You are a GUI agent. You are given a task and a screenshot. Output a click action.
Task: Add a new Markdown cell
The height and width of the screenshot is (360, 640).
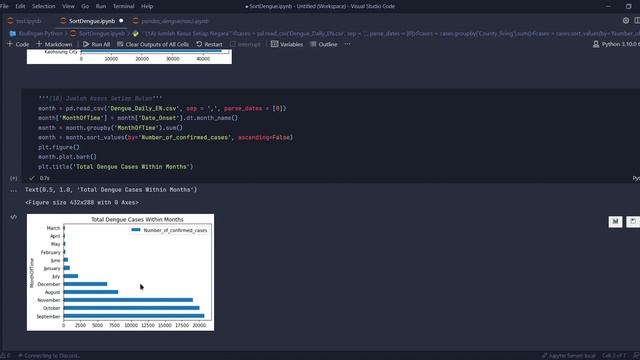coord(54,44)
